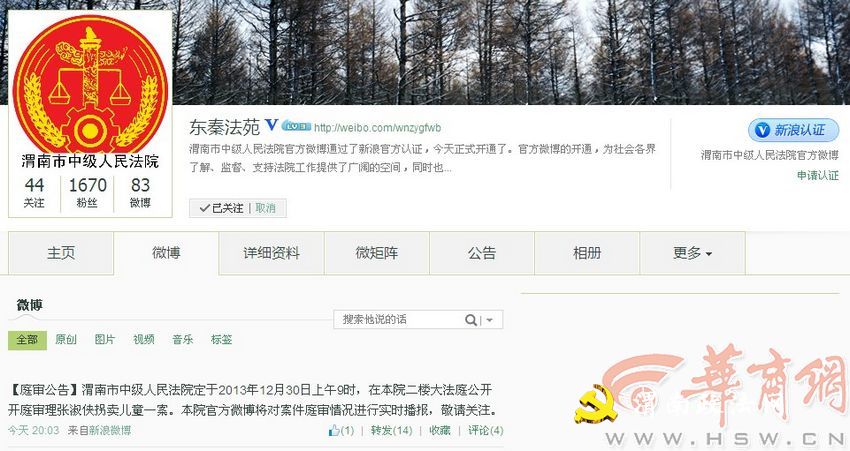This screenshot has width=850, height=451.
Task: Click the Lv3 level badge icon
Action: [296, 126]
